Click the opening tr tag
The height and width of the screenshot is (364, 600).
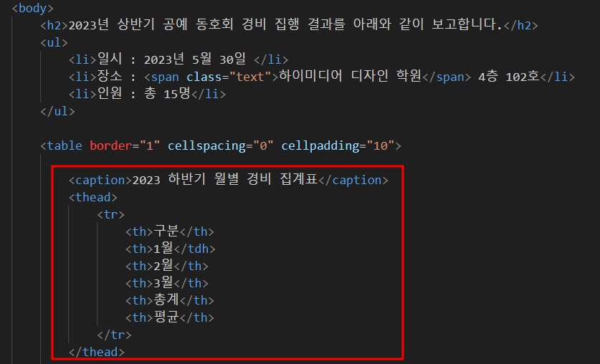point(110,214)
